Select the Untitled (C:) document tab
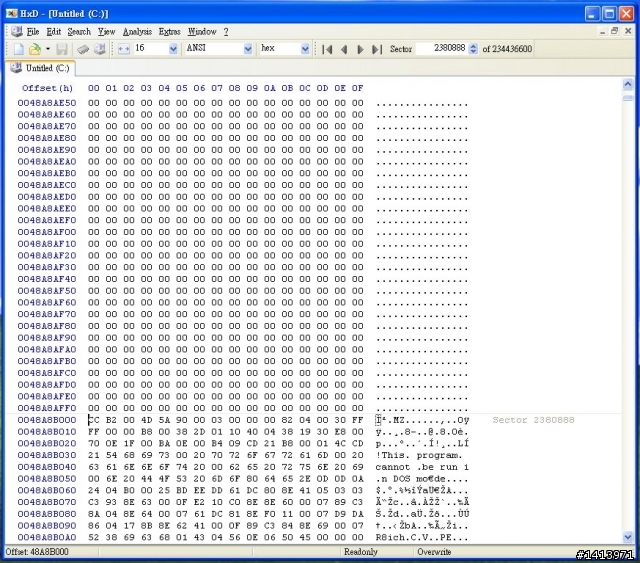The height and width of the screenshot is (563, 640). (x=40, y=68)
